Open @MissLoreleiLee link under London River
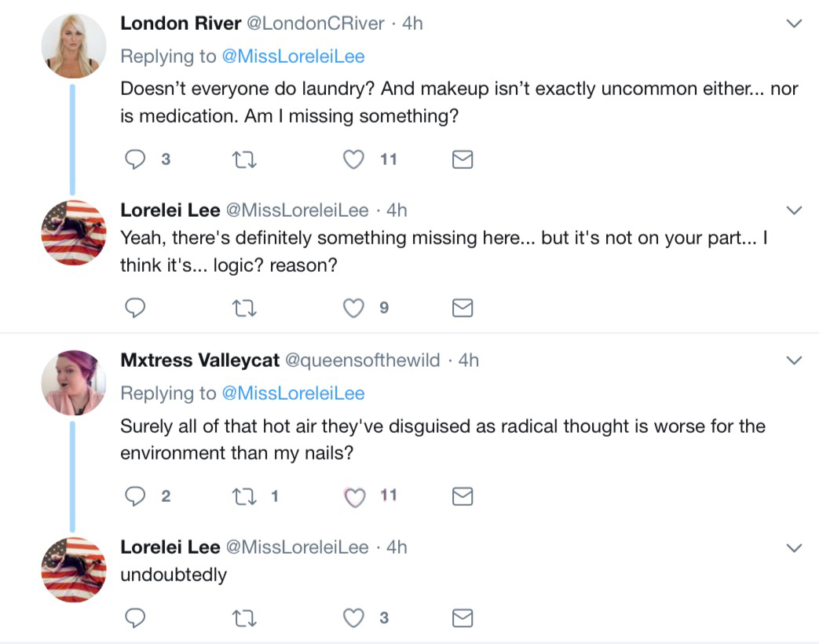Viewport: 819px width, 644px height. [x=293, y=56]
